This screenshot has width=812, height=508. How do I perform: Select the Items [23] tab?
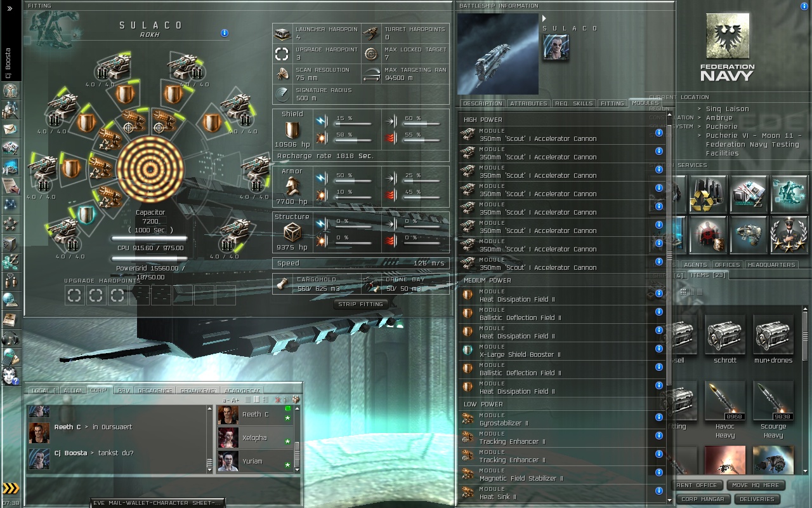click(x=709, y=275)
